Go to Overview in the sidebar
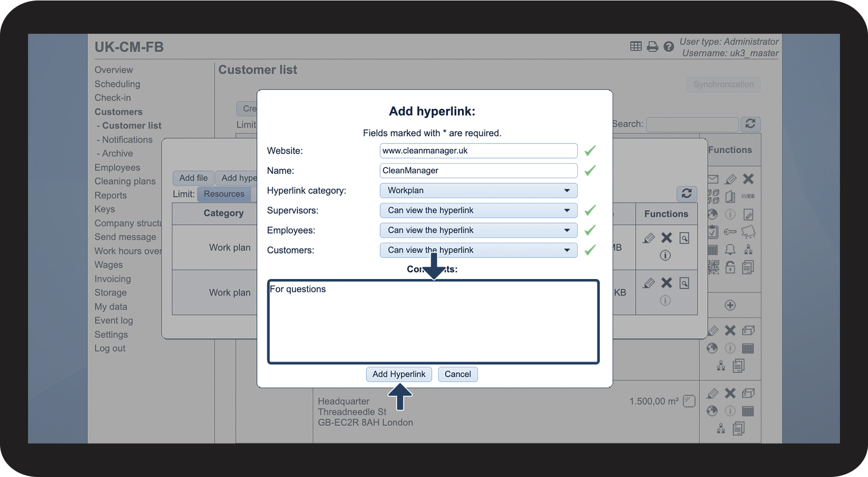The image size is (868, 477). click(114, 70)
